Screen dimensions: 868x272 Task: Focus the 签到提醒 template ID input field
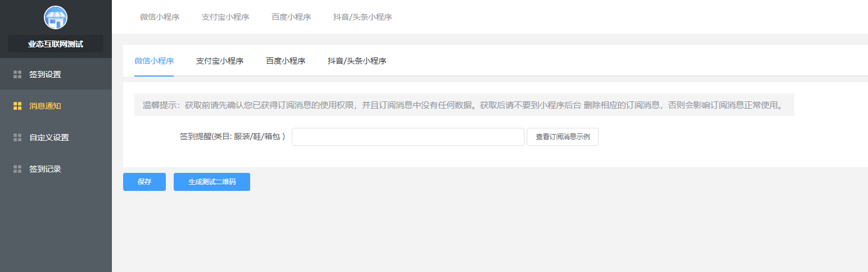point(408,137)
